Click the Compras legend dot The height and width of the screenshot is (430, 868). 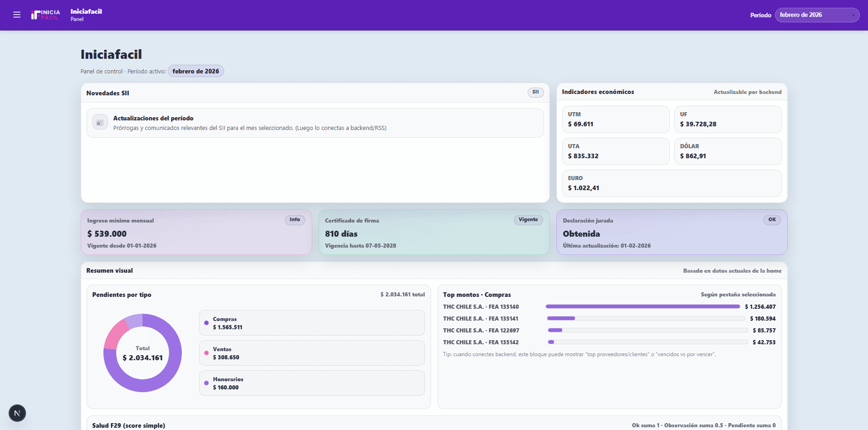(206, 323)
